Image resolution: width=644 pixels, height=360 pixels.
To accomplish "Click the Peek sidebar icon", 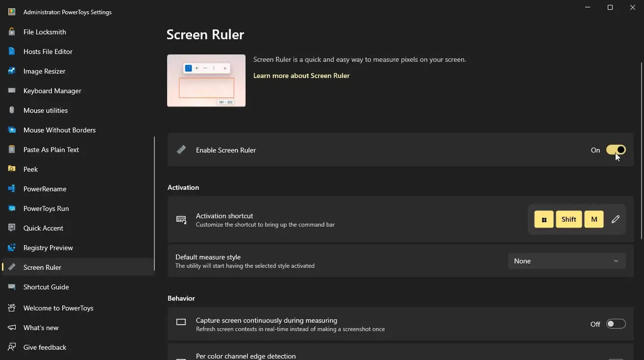I will click(x=12, y=169).
